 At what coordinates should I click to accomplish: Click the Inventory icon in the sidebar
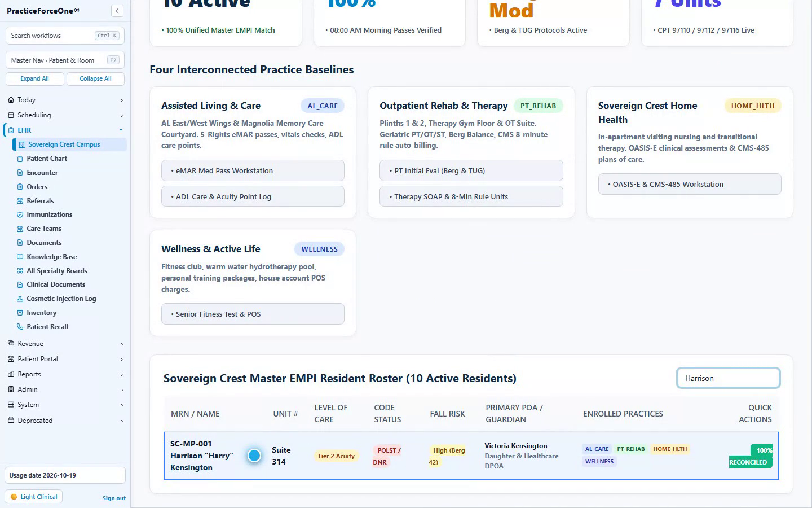click(x=20, y=313)
